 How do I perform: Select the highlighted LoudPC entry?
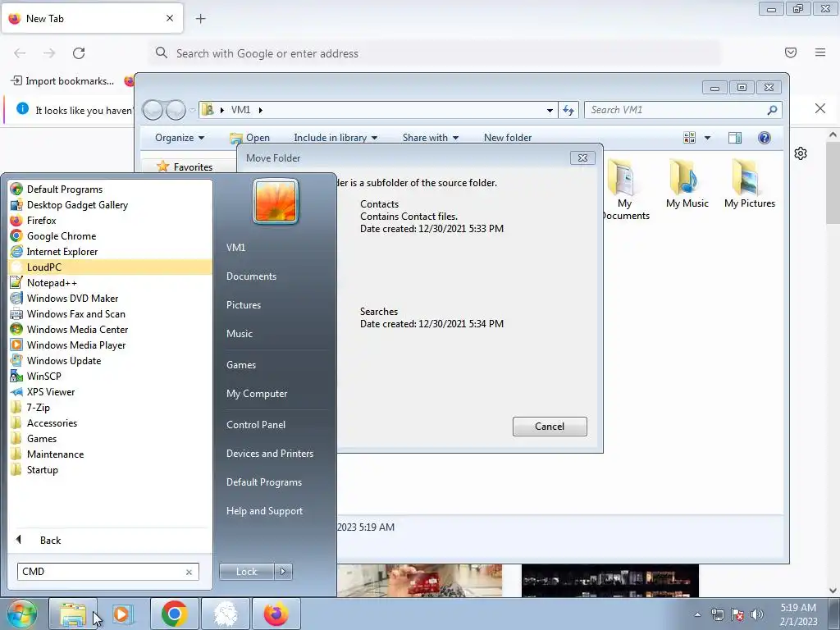(x=111, y=267)
